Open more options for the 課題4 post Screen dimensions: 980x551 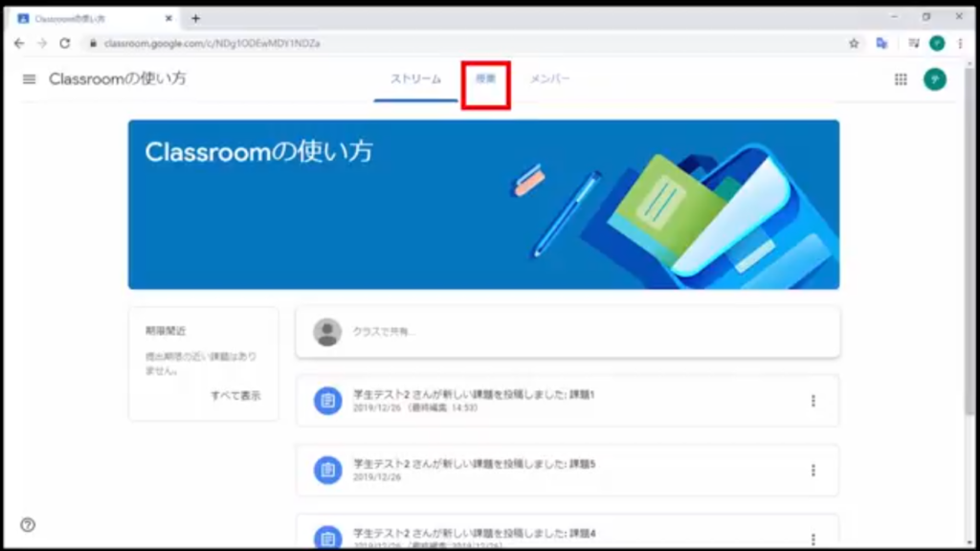(813, 539)
